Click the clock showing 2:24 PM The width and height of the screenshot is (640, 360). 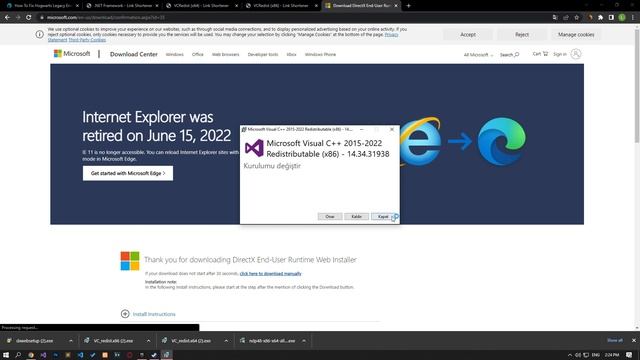click(611, 355)
